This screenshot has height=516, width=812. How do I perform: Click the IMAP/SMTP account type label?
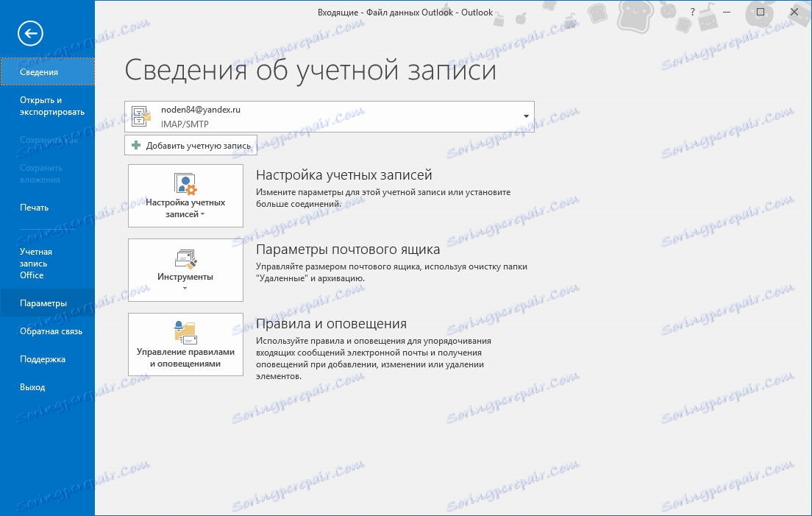pyautogui.click(x=185, y=124)
